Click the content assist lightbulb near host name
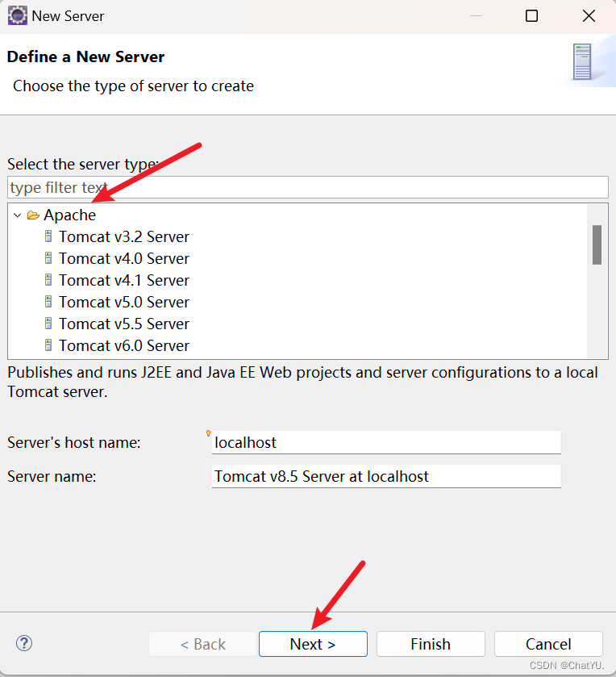The width and height of the screenshot is (616, 677). pos(208,433)
